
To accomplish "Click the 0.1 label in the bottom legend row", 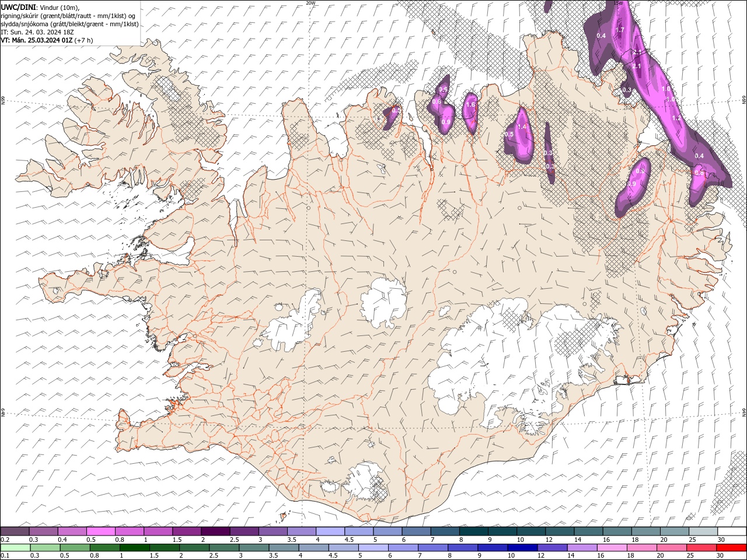I will click(5, 556).
